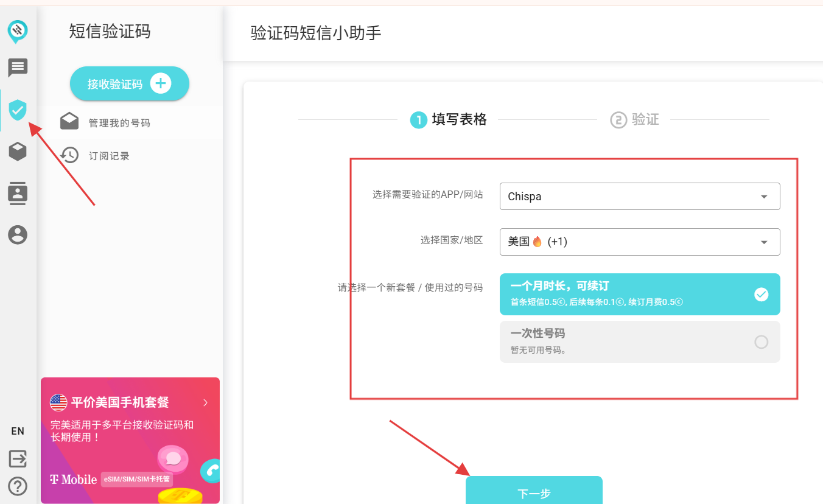Click the 下一步 button

[x=534, y=491]
